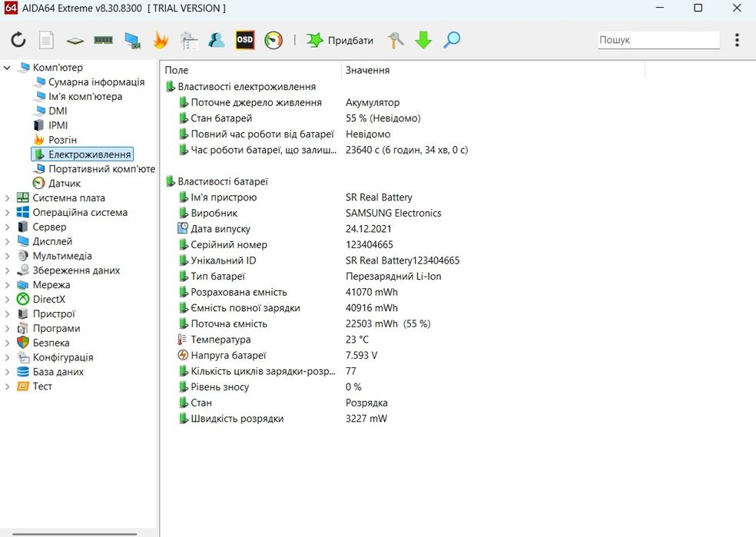Select the Поточне джерело живлення row

(x=256, y=103)
